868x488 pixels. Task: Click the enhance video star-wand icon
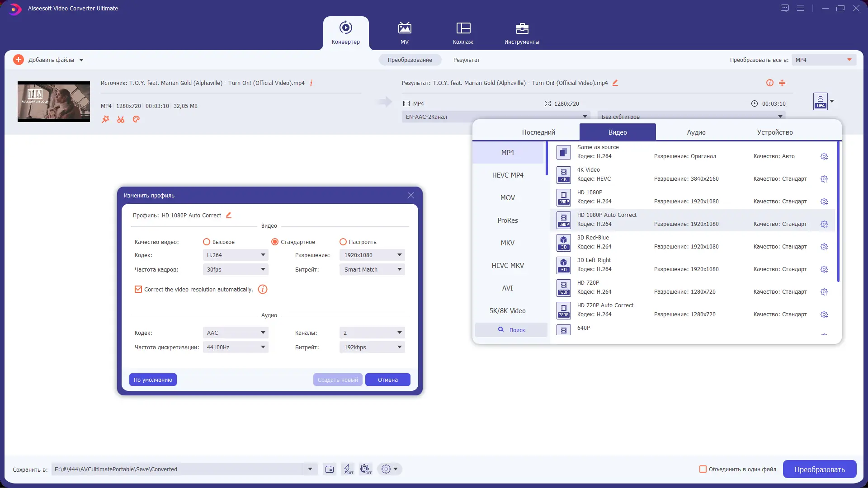coord(105,119)
